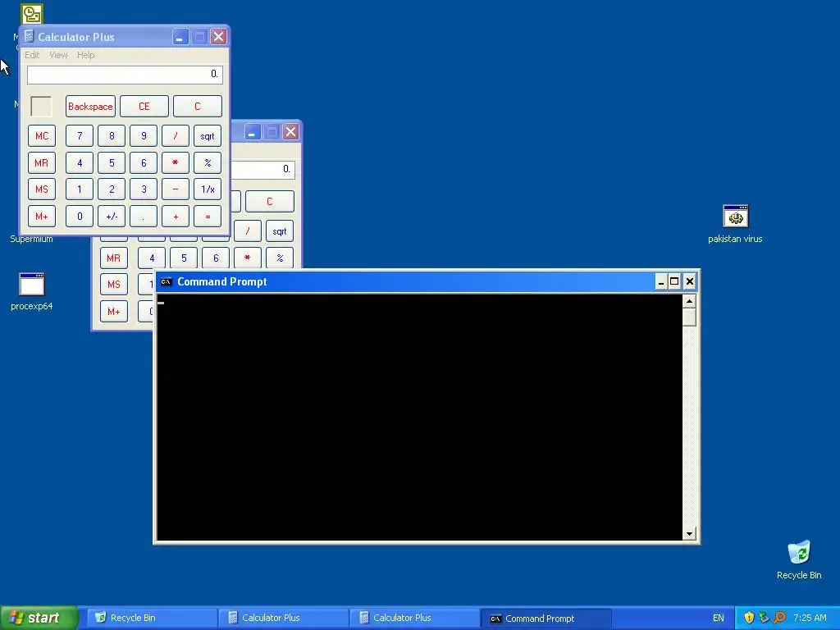Click the back calculator display field
Viewport: 840px width, 630px height.
(x=263, y=170)
